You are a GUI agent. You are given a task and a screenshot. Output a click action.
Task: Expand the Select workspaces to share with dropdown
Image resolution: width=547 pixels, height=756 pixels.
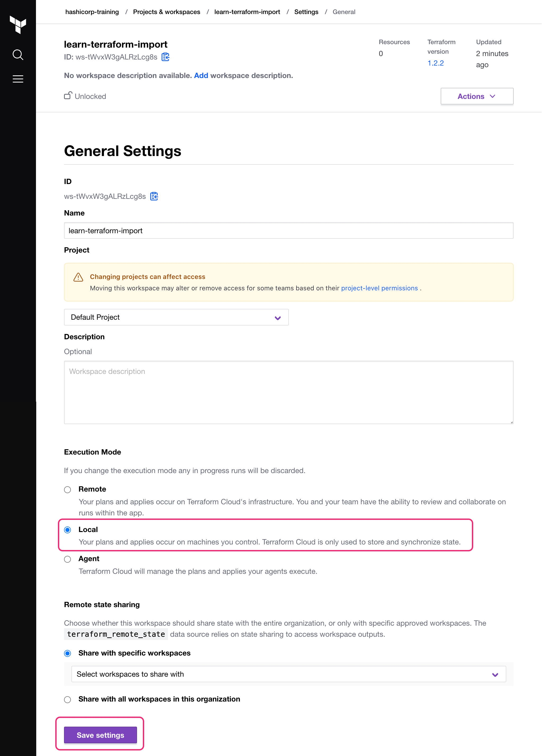coord(288,674)
